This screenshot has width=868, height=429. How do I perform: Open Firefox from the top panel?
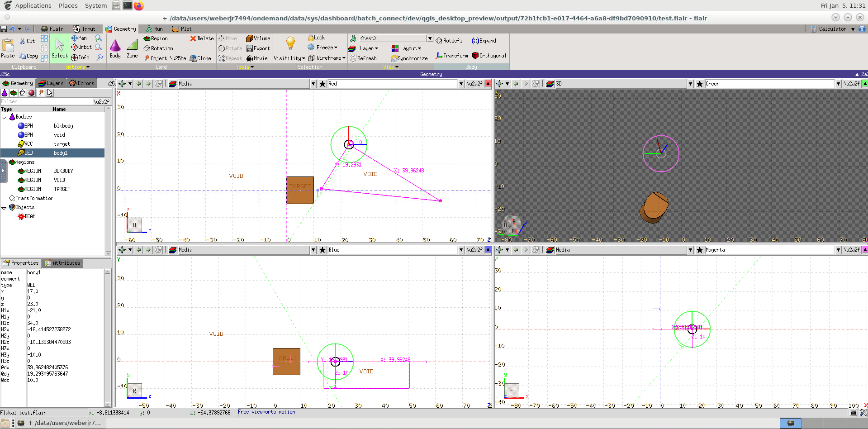(139, 5)
